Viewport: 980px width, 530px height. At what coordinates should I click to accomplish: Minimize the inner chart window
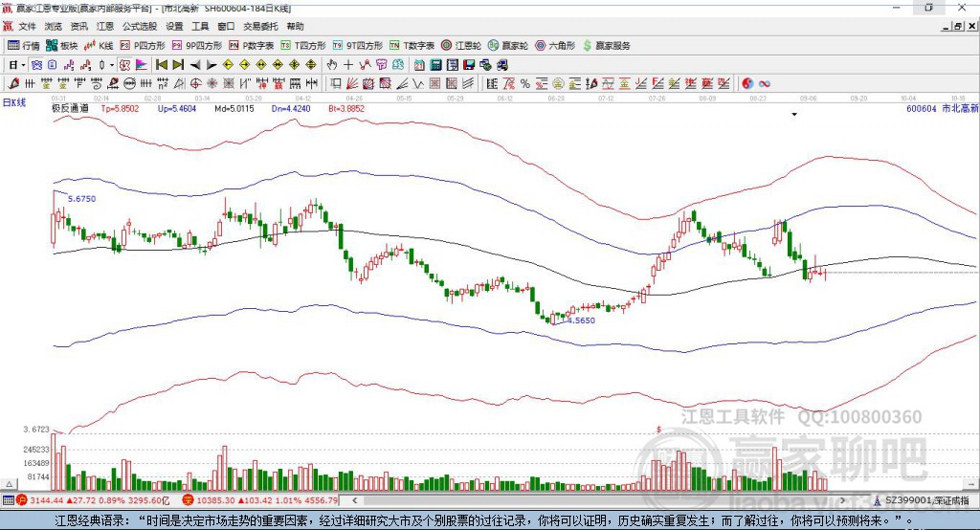tap(947, 26)
